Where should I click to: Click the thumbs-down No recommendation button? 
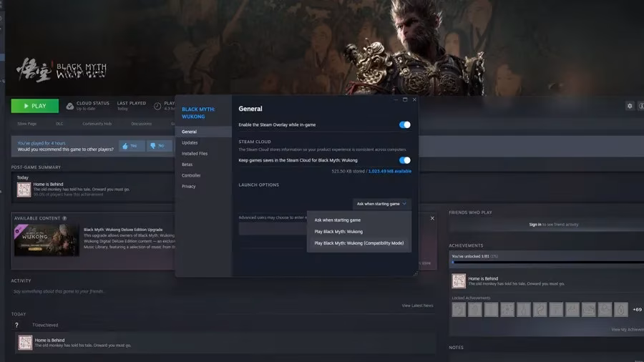(x=160, y=146)
